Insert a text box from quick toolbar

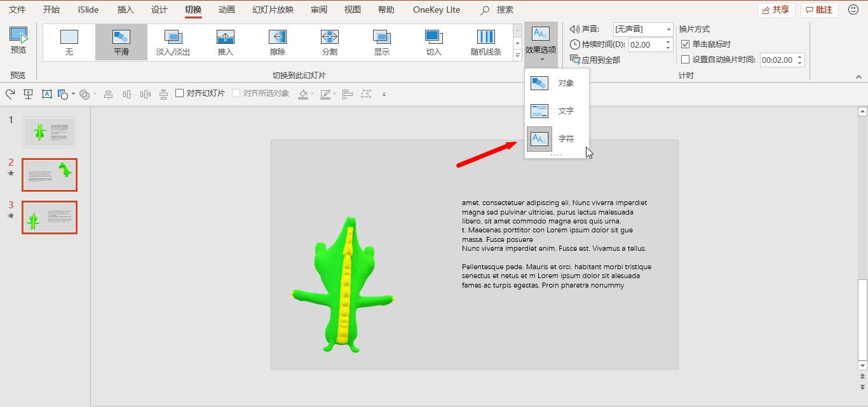coord(46,94)
